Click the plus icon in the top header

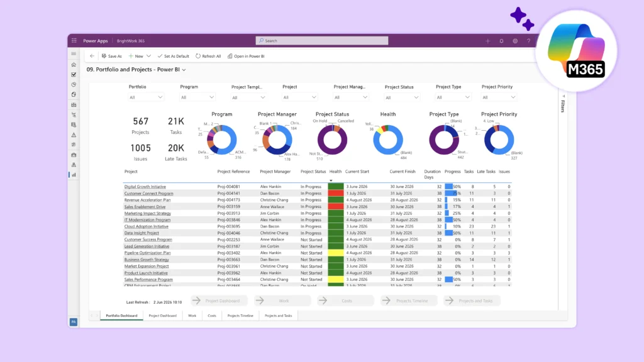point(488,41)
